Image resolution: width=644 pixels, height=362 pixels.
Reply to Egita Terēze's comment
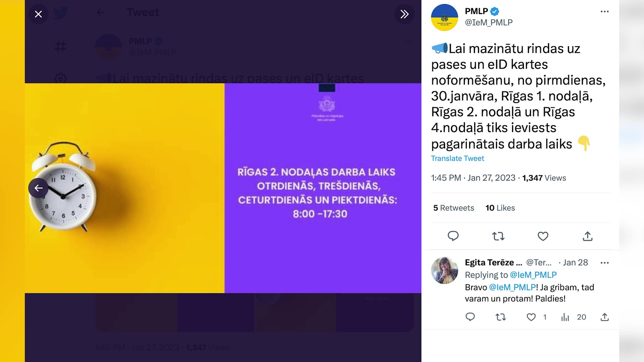(470, 317)
